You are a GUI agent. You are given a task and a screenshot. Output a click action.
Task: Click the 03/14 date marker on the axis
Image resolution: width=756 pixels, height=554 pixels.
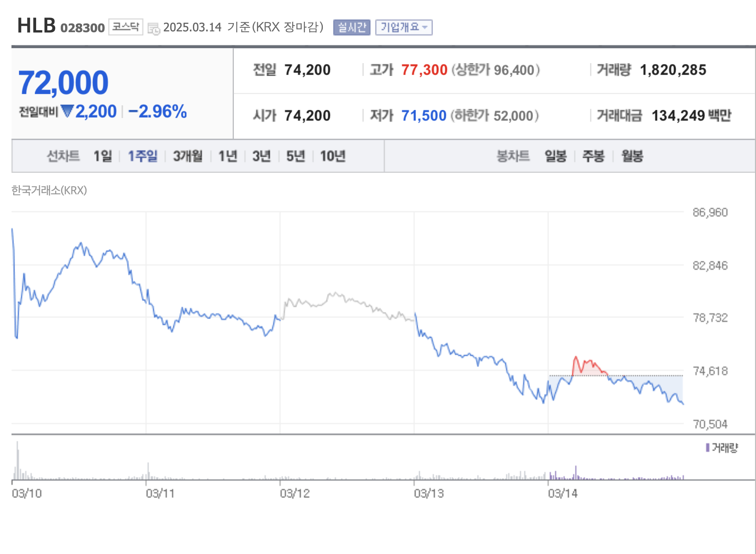[563, 493]
